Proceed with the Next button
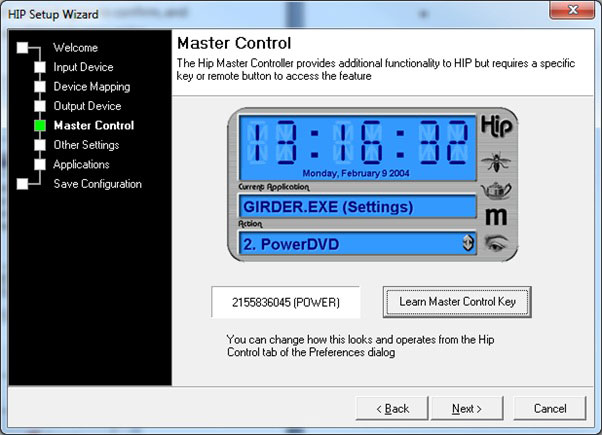Viewport: 602px width, 435px height. (x=466, y=409)
